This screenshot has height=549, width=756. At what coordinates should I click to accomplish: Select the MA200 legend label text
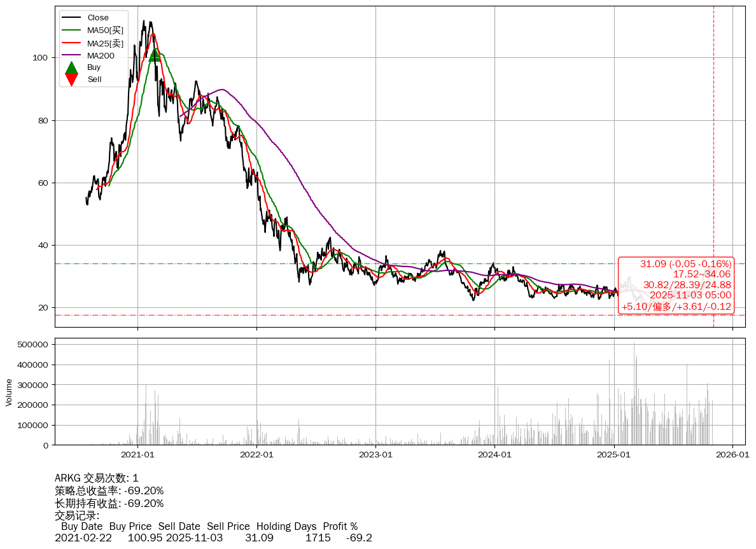point(101,55)
